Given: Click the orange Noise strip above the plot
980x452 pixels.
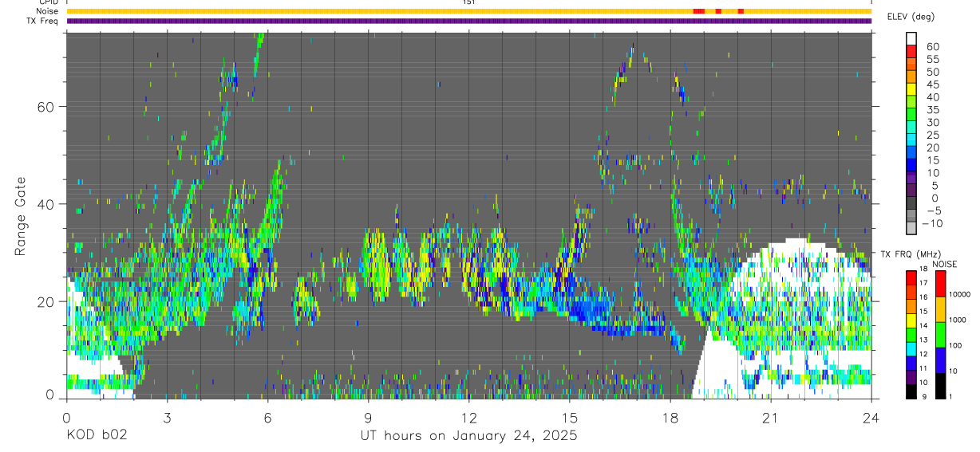Looking at the screenshot, I should [469, 11].
